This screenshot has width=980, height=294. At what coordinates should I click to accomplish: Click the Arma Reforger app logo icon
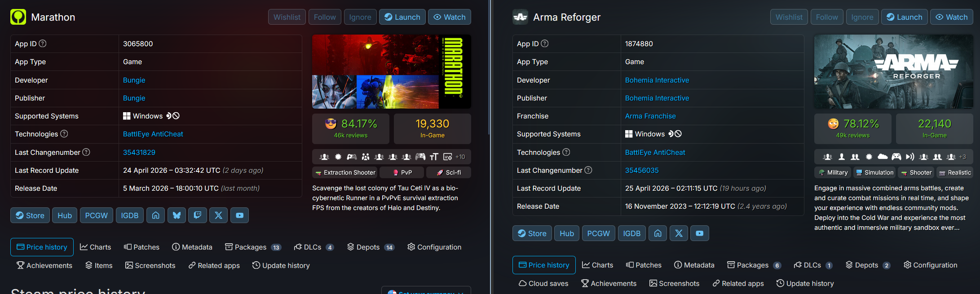[521, 17]
